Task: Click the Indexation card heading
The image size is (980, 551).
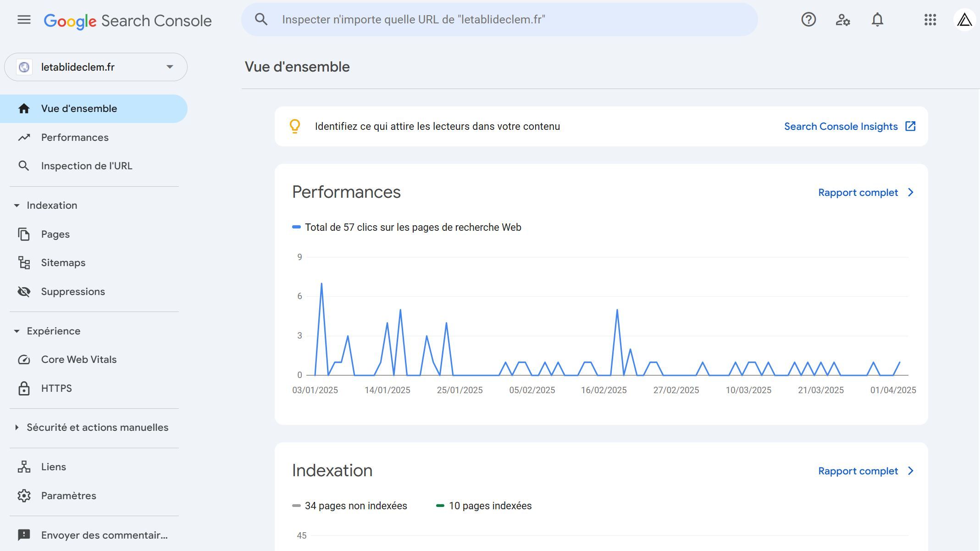Action: 332,470
